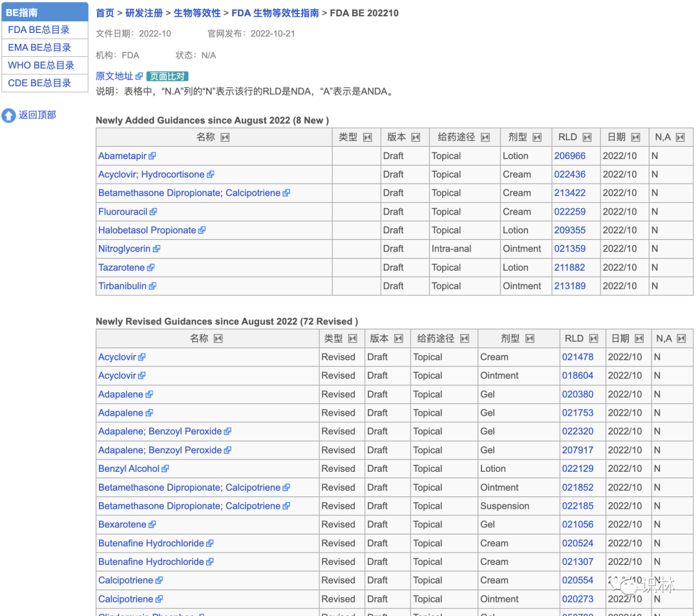Open RLD number 206966 link
The image size is (698, 616).
[569, 156]
